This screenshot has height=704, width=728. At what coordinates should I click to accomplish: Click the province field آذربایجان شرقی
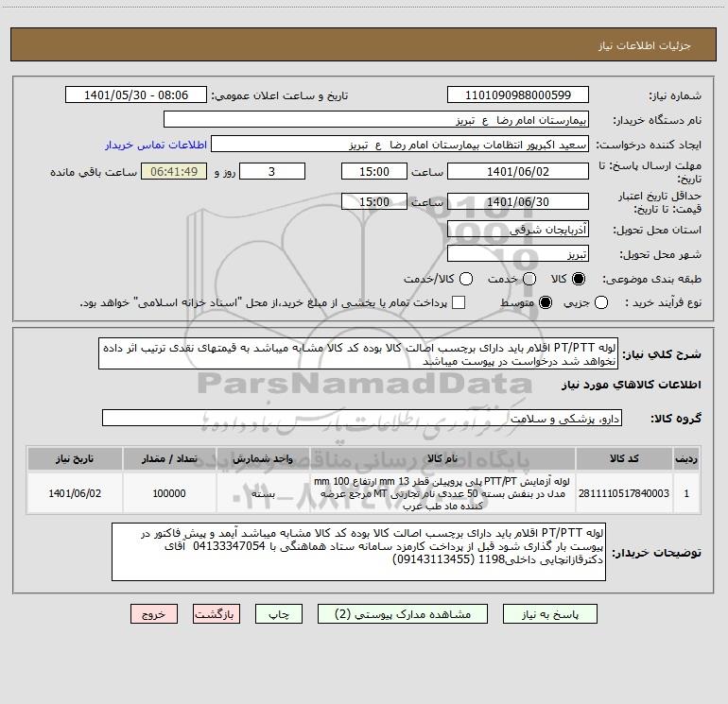(518, 229)
